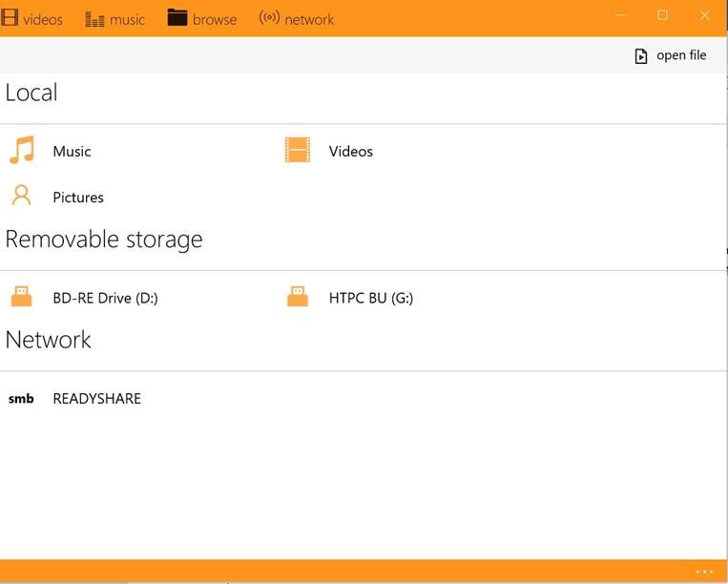Switch to the music tab
The height and width of the screenshot is (584, 728).
[127, 20]
